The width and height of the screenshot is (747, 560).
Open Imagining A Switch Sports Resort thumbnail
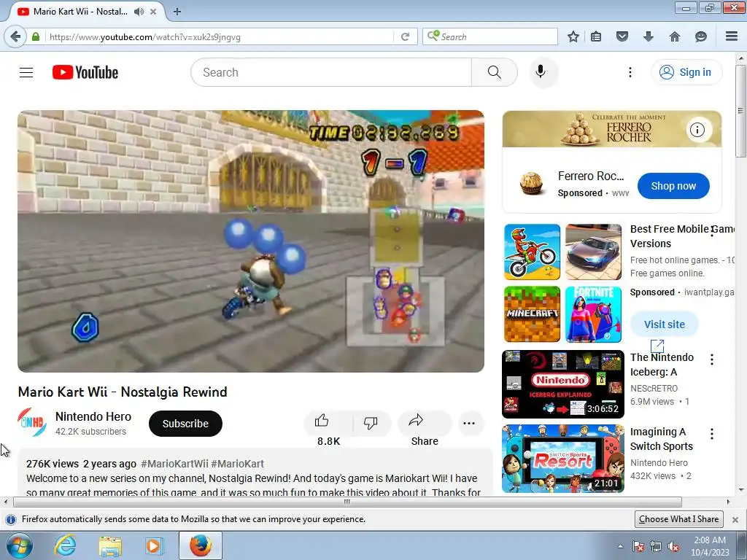pyautogui.click(x=562, y=459)
